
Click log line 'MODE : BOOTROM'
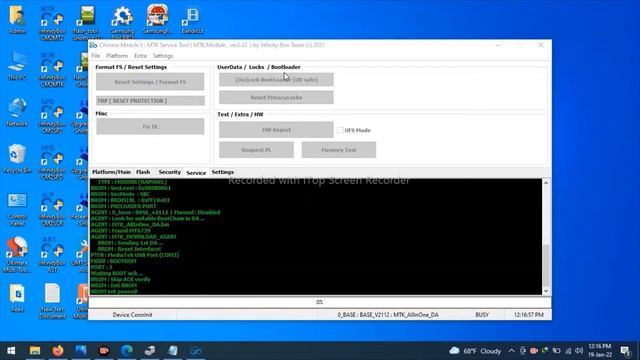click(113, 261)
